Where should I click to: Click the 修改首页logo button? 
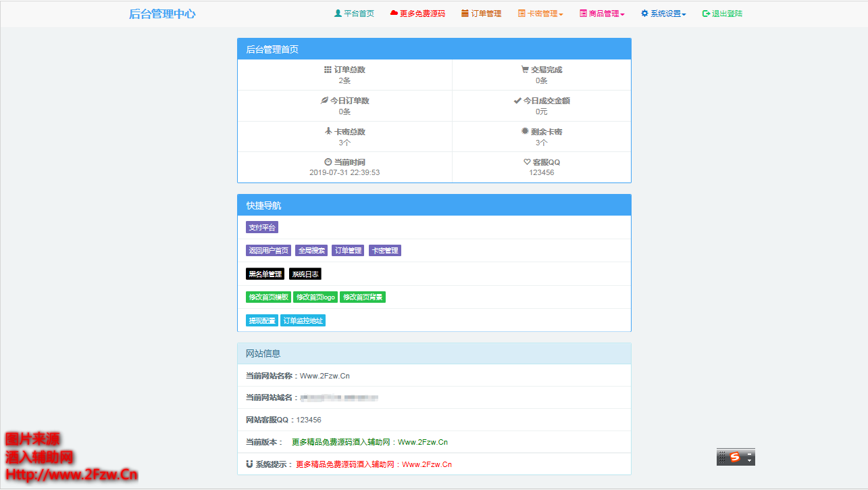pyautogui.click(x=314, y=296)
